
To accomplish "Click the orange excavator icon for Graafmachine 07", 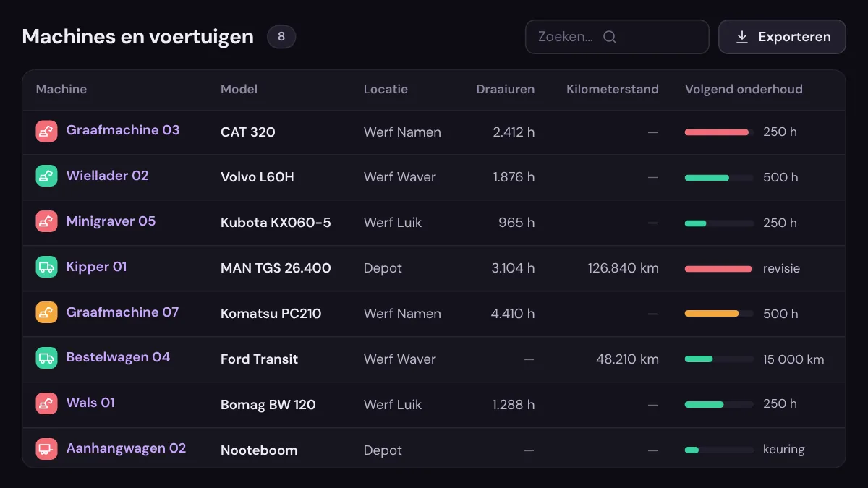I will [x=46, y=312].
